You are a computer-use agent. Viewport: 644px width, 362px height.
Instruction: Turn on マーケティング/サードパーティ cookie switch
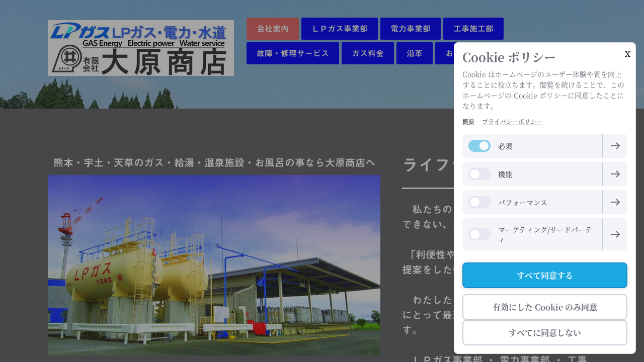click(479, 234)
